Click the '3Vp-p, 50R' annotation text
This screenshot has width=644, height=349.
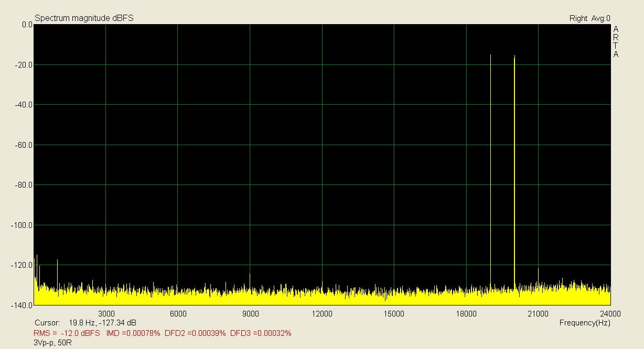[x=52, y=343]
